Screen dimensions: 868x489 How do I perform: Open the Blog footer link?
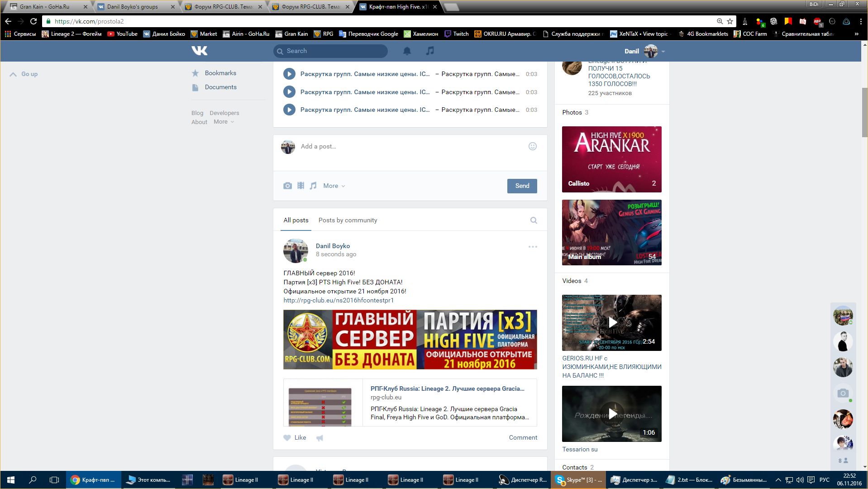point(197,113)
